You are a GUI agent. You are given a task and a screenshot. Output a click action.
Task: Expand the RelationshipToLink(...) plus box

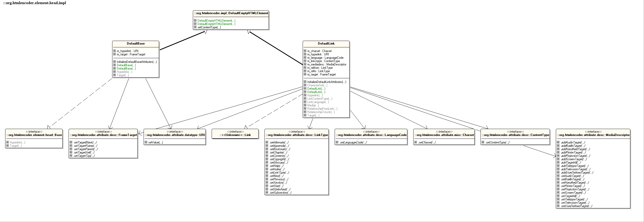click(x=305, y=112)
